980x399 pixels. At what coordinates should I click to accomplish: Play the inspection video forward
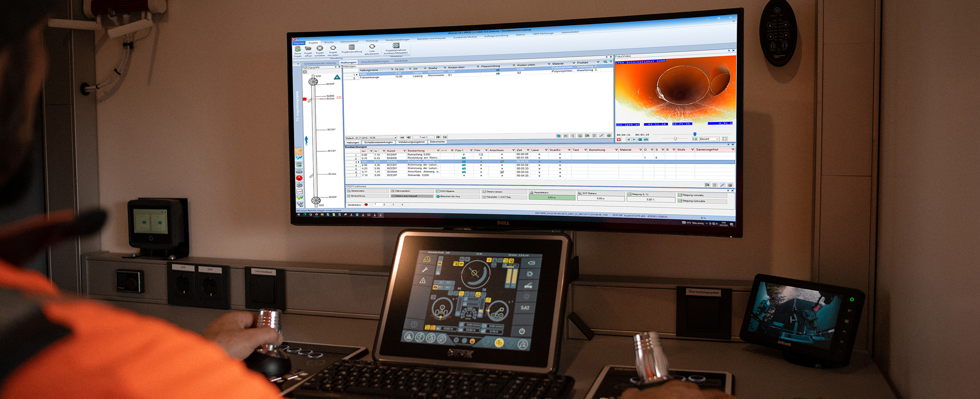[634, 140]
